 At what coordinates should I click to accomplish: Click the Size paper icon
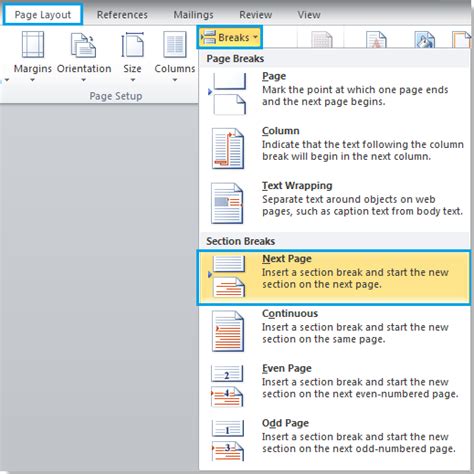click(x=132, y=45)
